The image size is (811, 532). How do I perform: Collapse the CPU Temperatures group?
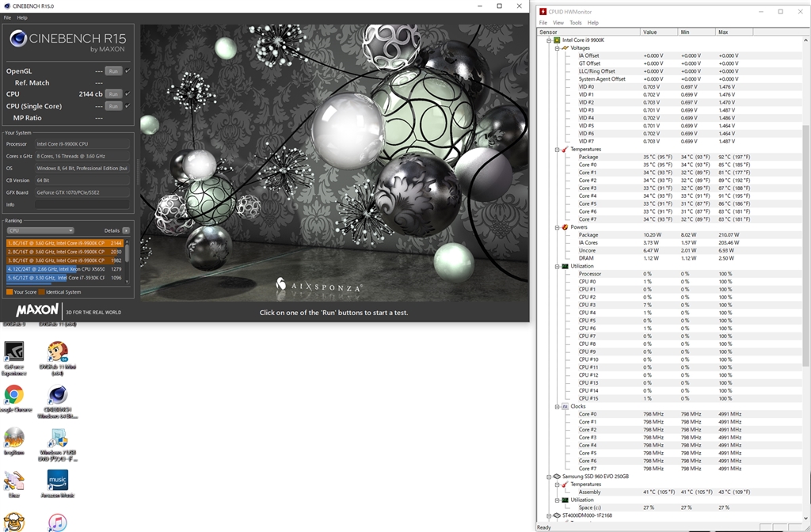click(x=557, y=150)
